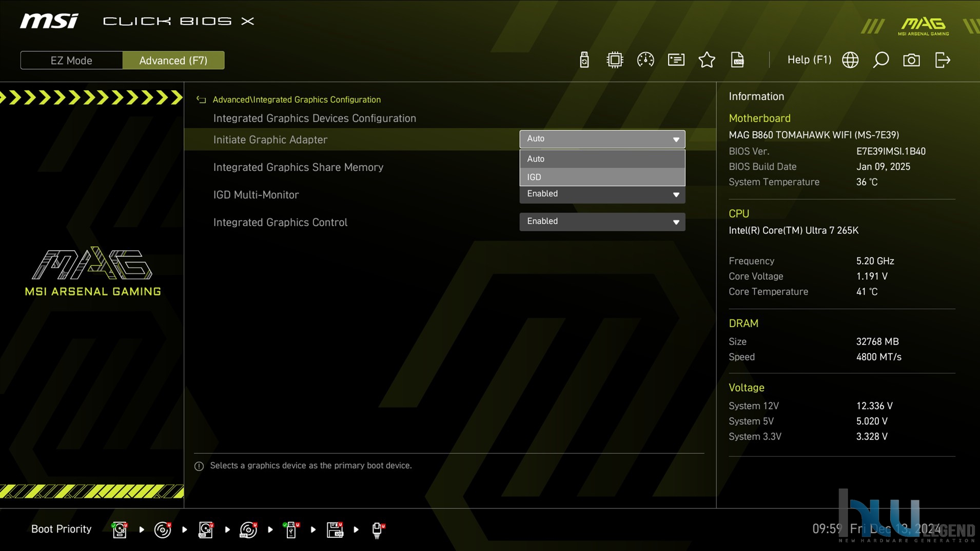
Task: Switch to EZ Mode tab
Action: pyautogui.click(x=71, y=60)
